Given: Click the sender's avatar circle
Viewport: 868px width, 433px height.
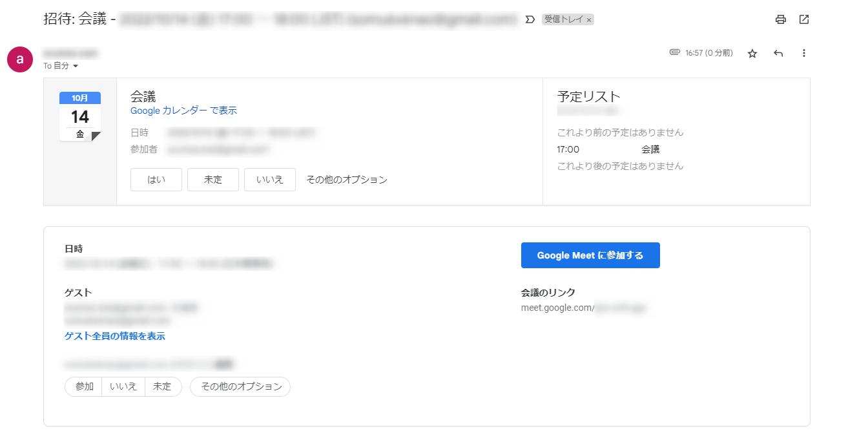Looking at the screenshot, I should [x=20, y=59].
